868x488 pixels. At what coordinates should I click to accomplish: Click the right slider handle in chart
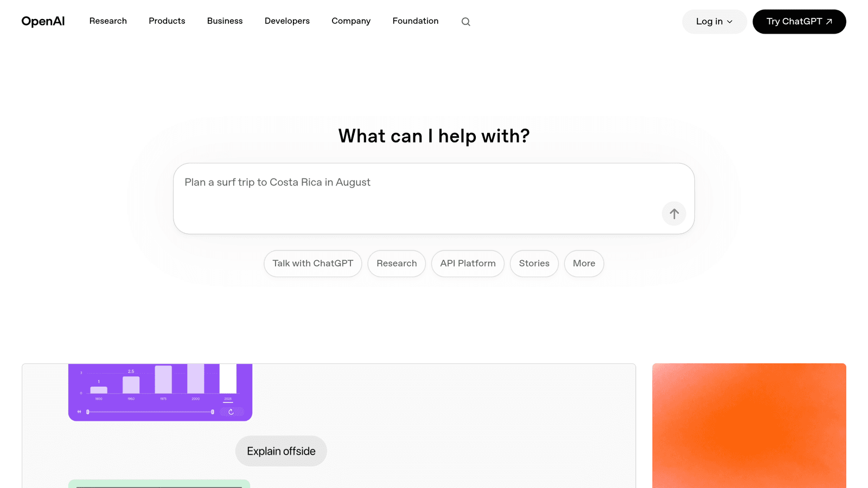pyautogui.click(x=213, y=412)
